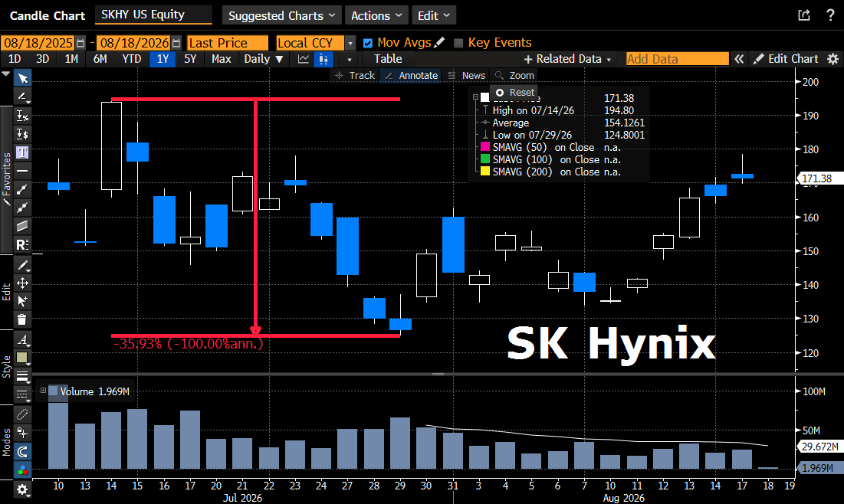This screenshot has height=504, width=844.
Task: Toggle the RGB color circles mode
Action: tap(22, 470)
